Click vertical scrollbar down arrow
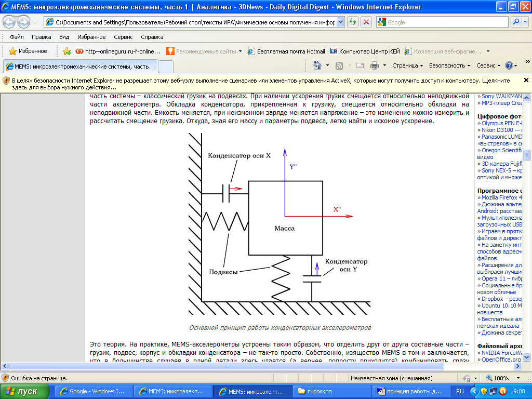 pos(527,357)
